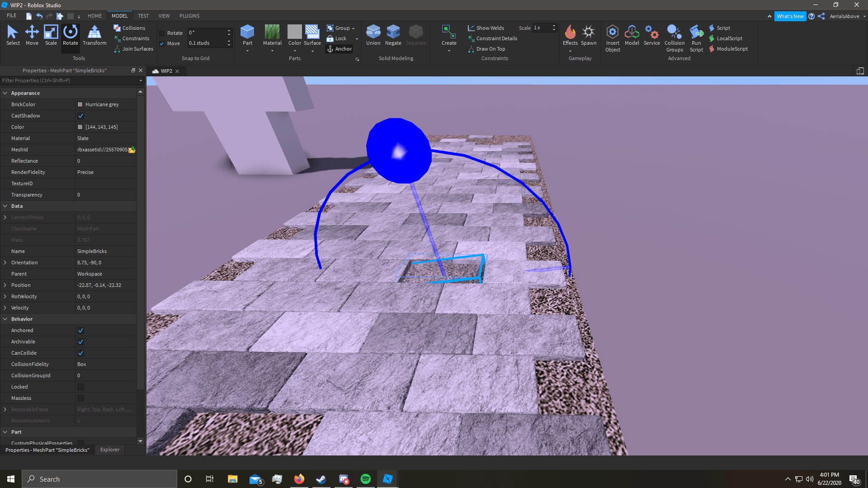
Task: Open the Filter Properties dropdown arrow
Action: [141, 80]
